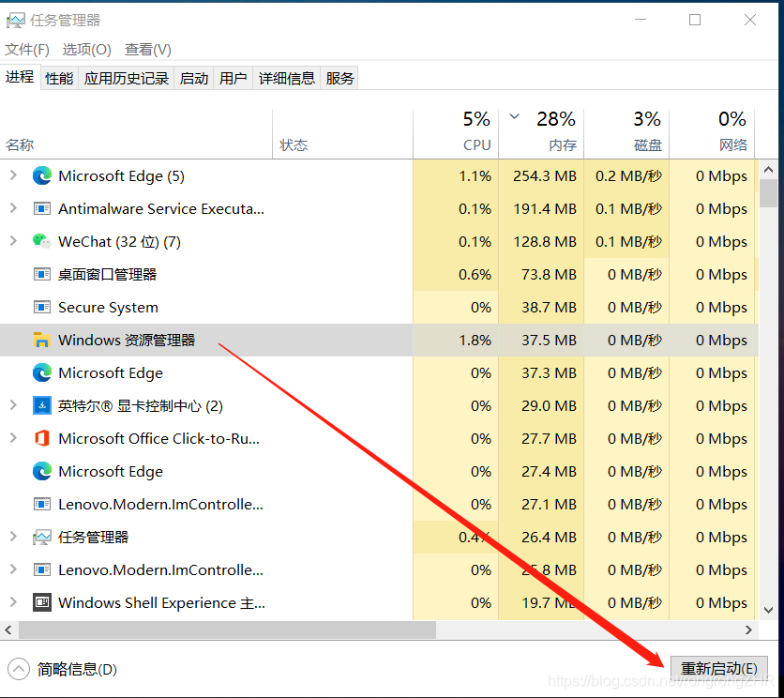The width and height of the screenshot is (784, 698).
Task: Select the 桌面窗口管理器 process name
Action: click(107, 274)
